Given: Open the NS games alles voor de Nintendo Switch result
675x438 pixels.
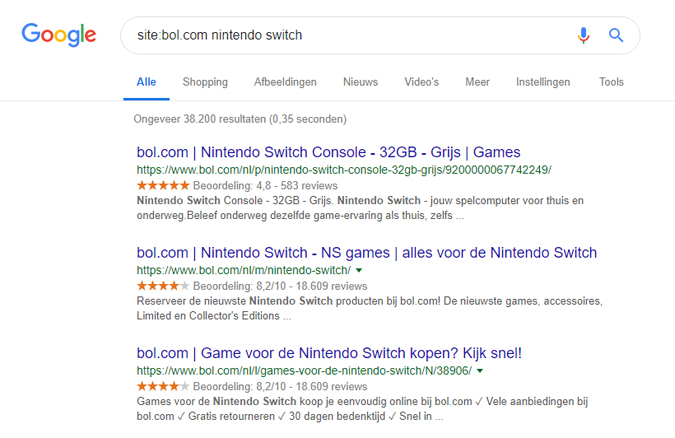Looking at the screenshot, I should pos(367,252).
